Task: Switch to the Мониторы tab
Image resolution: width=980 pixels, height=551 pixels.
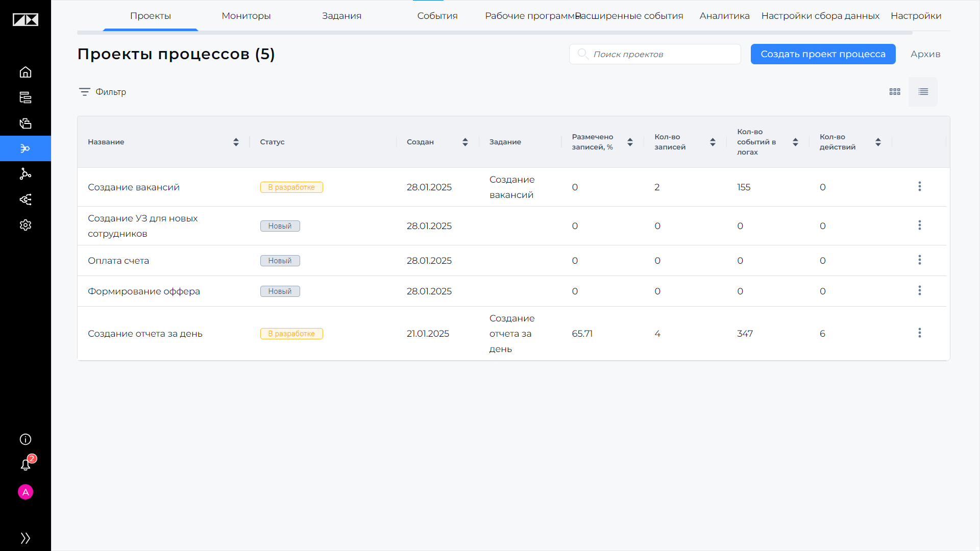Action: (246, 16)
